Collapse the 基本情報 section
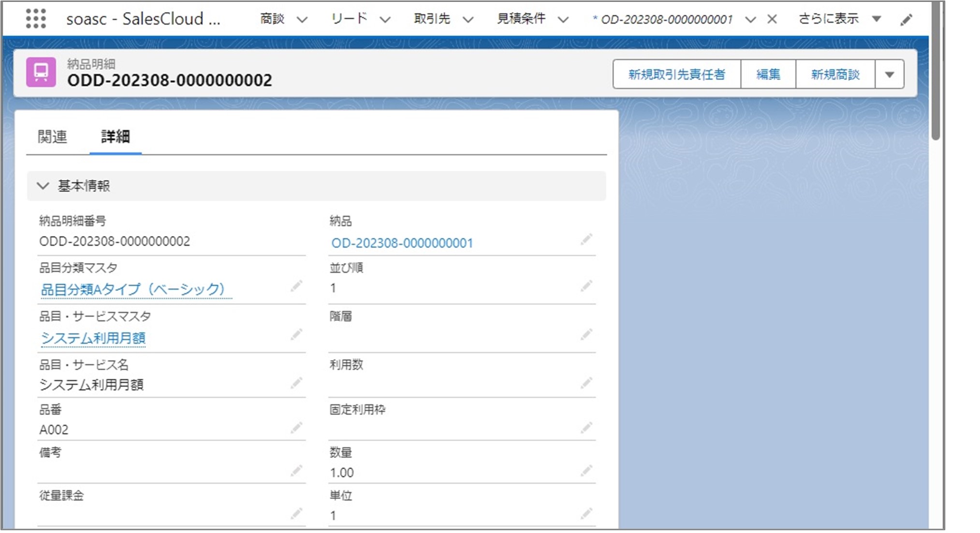The width and height of the screenshot is (980, 533). pyautogui.click(x=44, y=185)
